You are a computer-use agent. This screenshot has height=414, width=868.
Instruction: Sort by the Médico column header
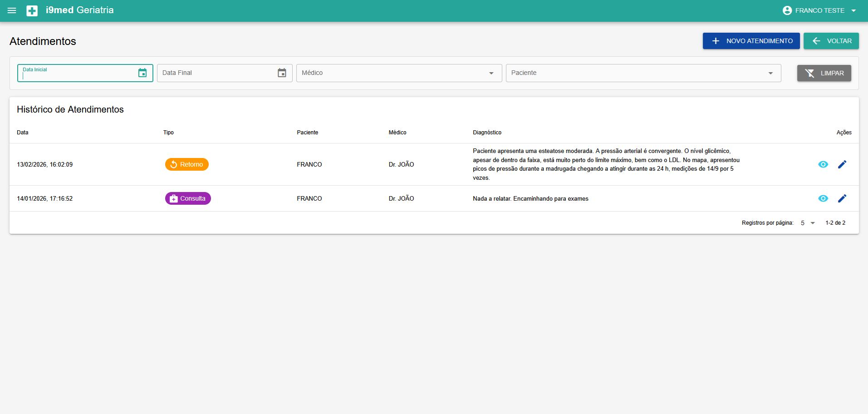pyautogui.click(x=397, y=133)
